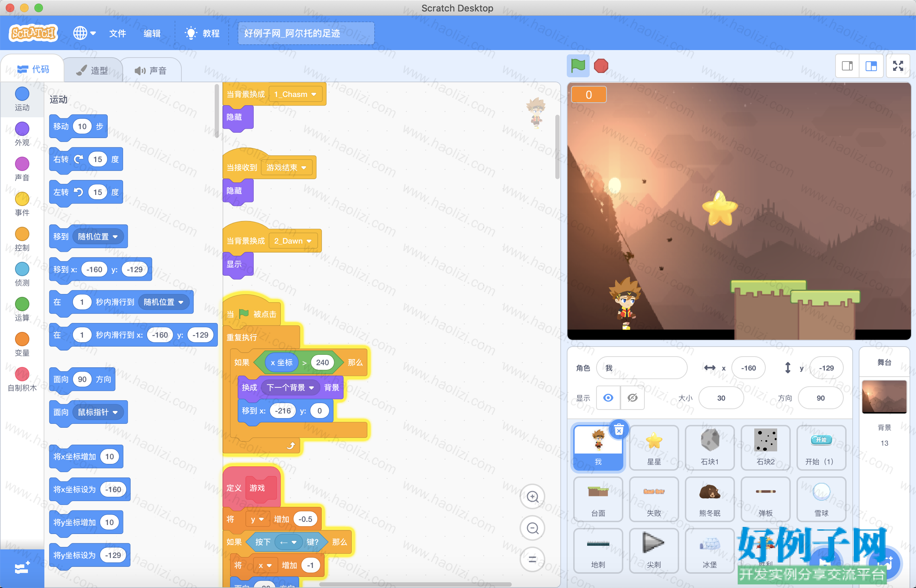The width and height of the screenshot is (916, 588).
Task: Open the 文件 menu
Action: pyautogui.click(x=117, y=33)
